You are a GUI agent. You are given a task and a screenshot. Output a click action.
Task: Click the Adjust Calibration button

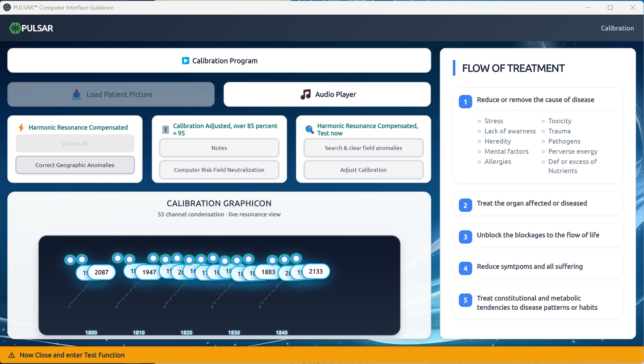[x=364, y=170]
